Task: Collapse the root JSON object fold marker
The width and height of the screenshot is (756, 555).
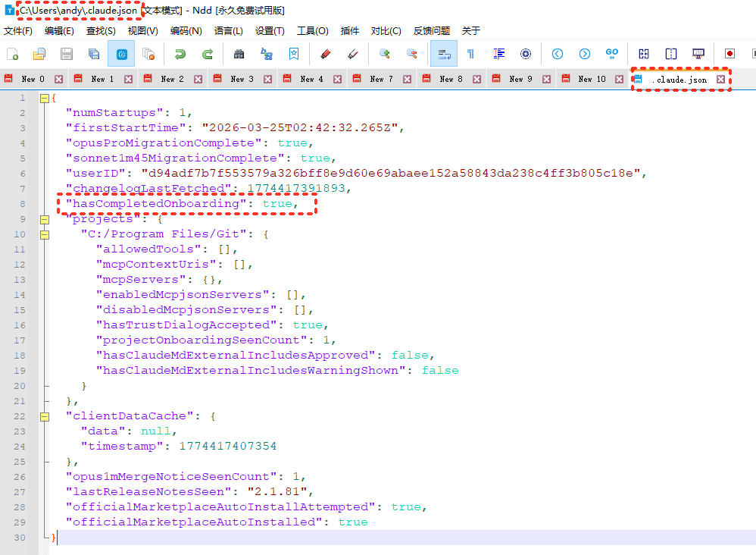Action: coord(44,98)
